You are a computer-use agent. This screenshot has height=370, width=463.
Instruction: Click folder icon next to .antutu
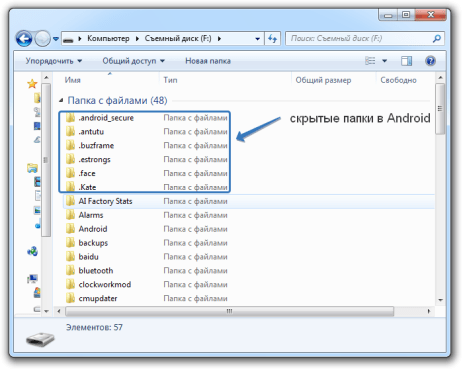click(70, 132)
